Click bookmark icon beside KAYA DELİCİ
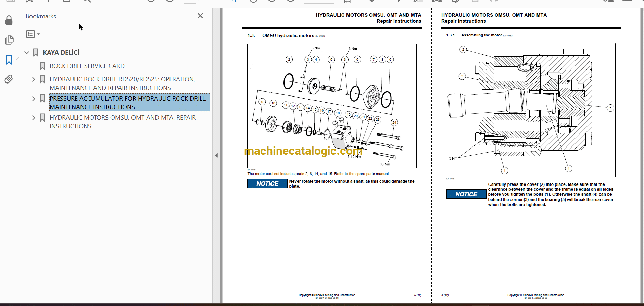Viewport: 644px width, 306px height. click(x=36, y=53)
